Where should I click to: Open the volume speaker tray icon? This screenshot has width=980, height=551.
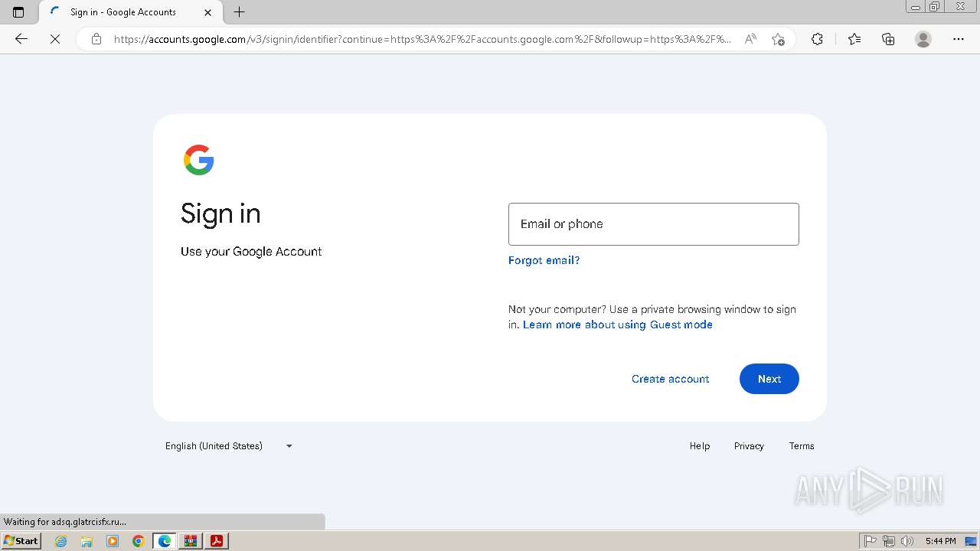[x=907, y=541]
